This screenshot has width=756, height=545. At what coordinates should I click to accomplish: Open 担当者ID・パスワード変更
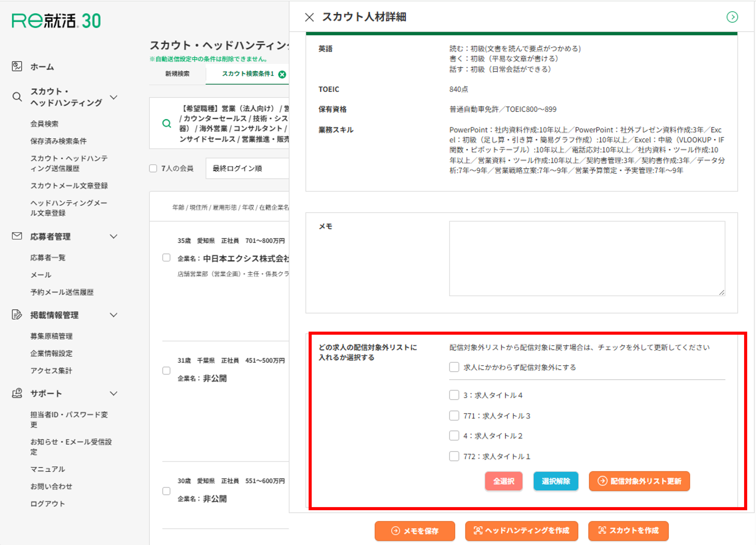(x=69, y=419)
